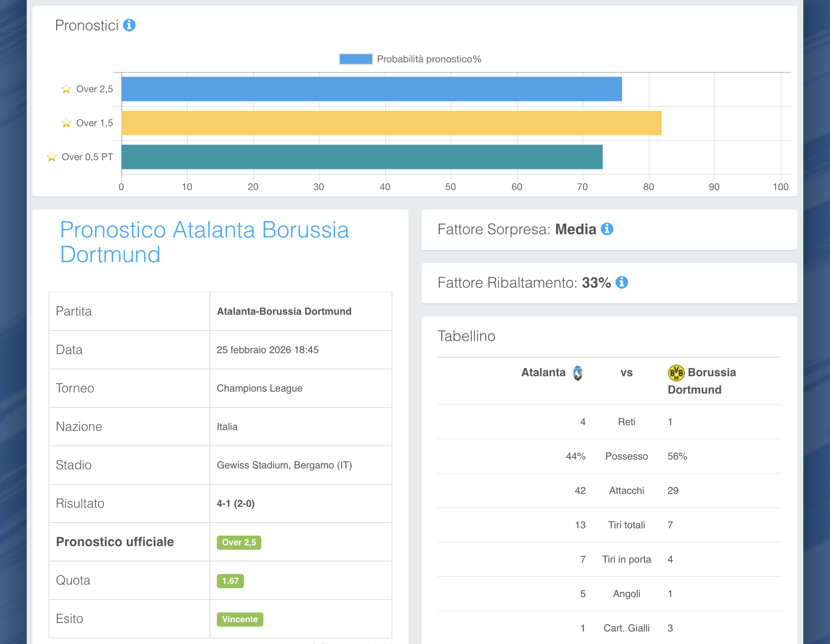Click the green Over 2,5 prediction badge
Screen dimensions: 830x644
click(x=239, y=542)
